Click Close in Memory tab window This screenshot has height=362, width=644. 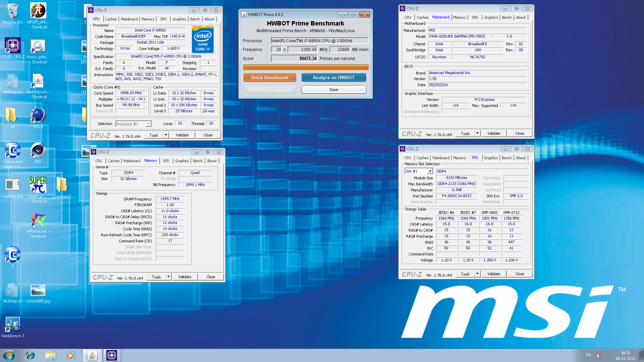(211, 277)
